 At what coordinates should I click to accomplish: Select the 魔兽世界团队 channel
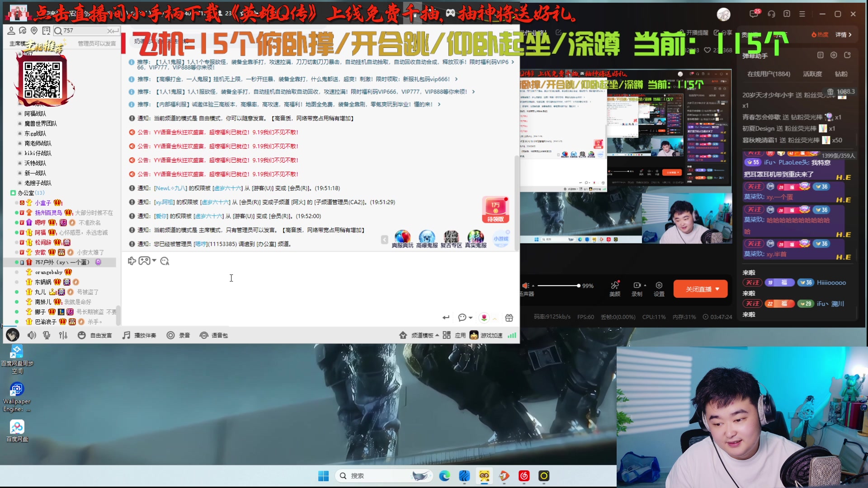point(41,123)
